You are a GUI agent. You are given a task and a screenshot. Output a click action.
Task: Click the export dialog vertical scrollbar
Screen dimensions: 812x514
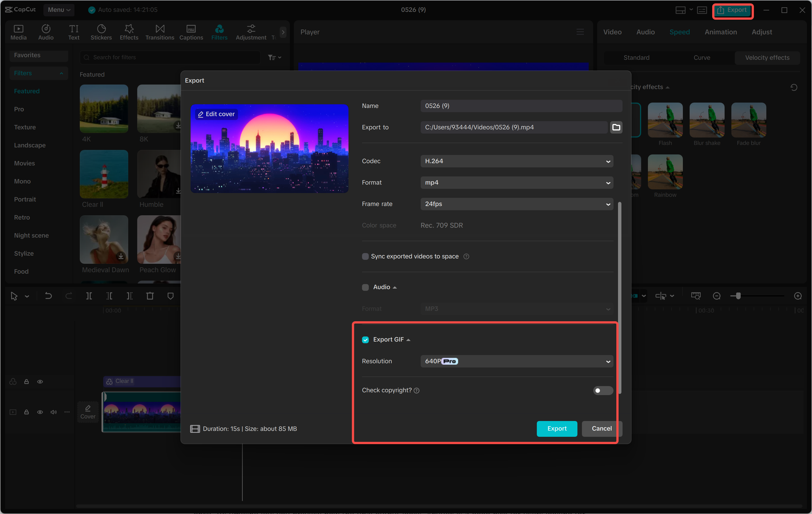click(619, 298)
